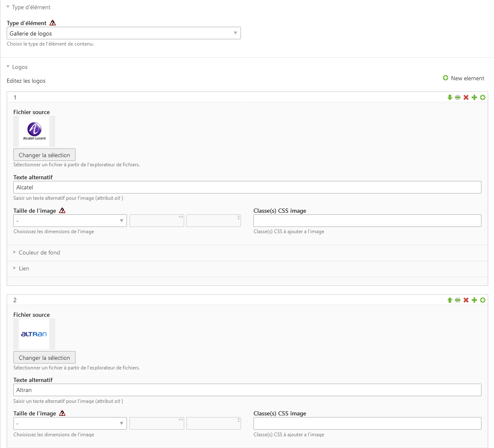
Task: Click the Alcatel-Lucent logo thumbnail
Action: click(34, 131)
